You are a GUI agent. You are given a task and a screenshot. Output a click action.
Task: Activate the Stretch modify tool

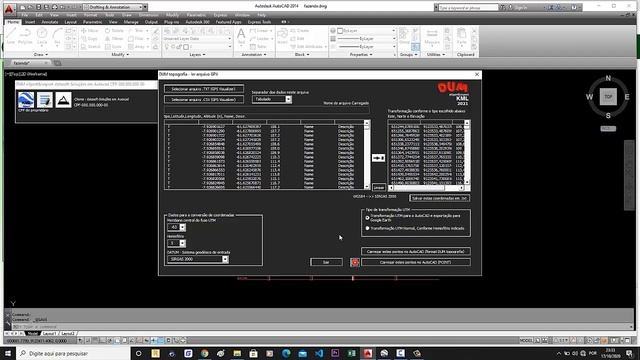click(x=91, y=47)
